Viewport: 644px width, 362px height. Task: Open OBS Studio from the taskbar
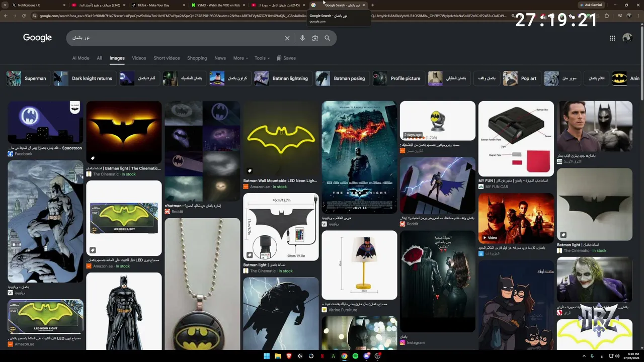pyautogui.click(x=377, y=356)
